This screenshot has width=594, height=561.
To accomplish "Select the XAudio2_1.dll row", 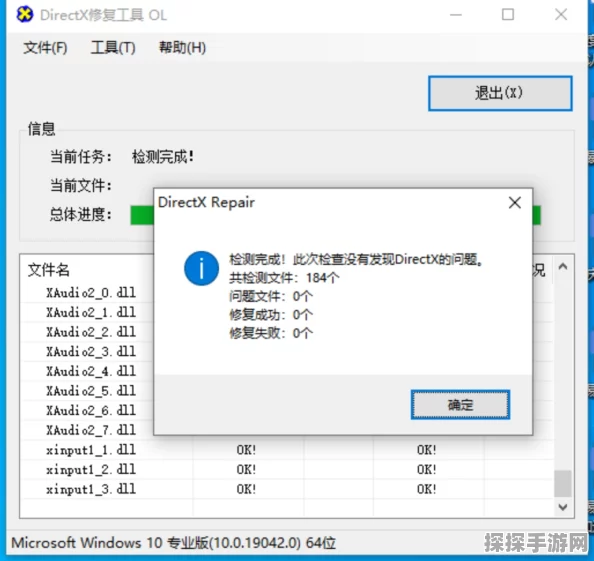I will pos(91,312).
